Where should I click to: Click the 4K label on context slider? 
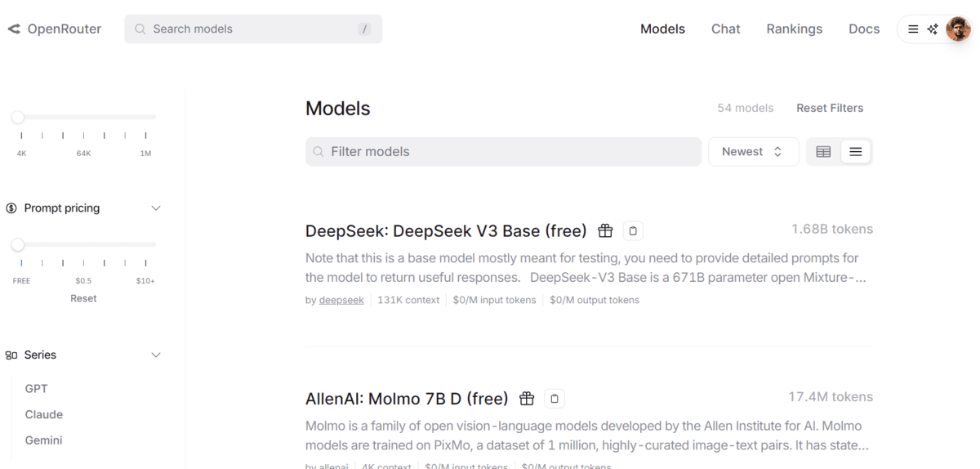(x=21, y=154)
